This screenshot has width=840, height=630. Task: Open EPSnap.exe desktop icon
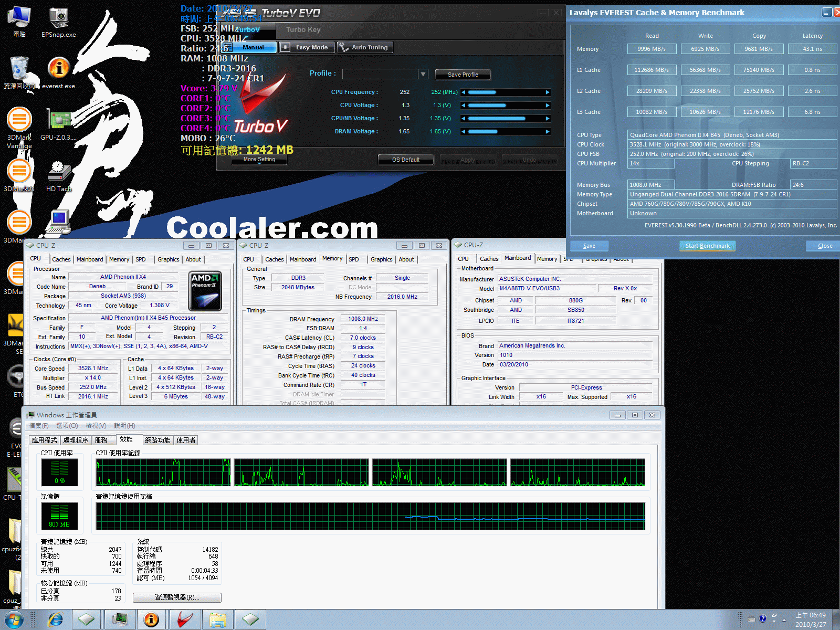tap(59, 23)
